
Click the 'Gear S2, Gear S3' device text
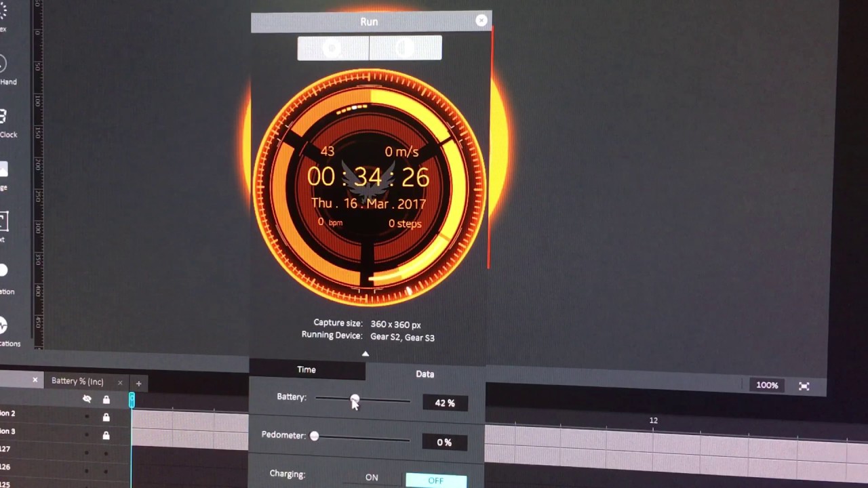coord(402,337)
